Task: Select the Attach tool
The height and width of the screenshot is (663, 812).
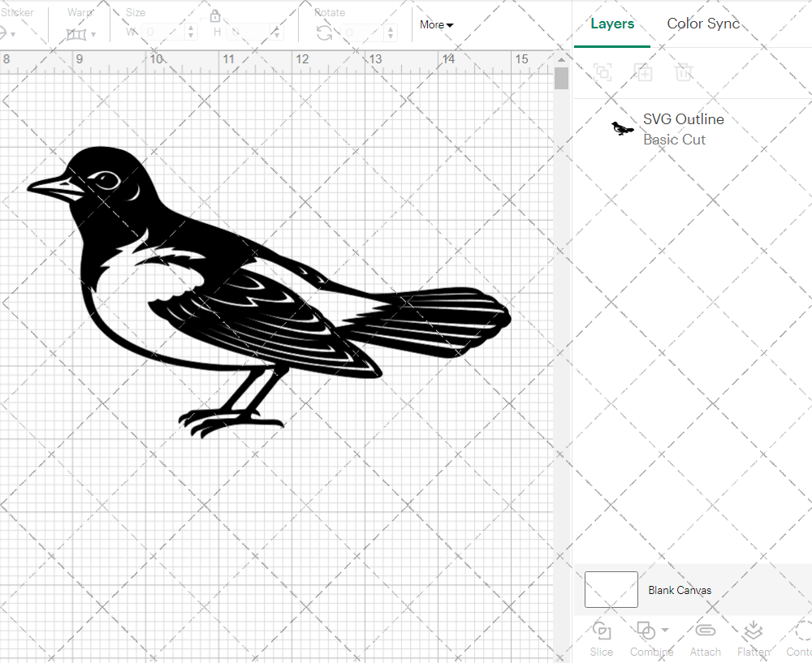Action: point(705,639)
